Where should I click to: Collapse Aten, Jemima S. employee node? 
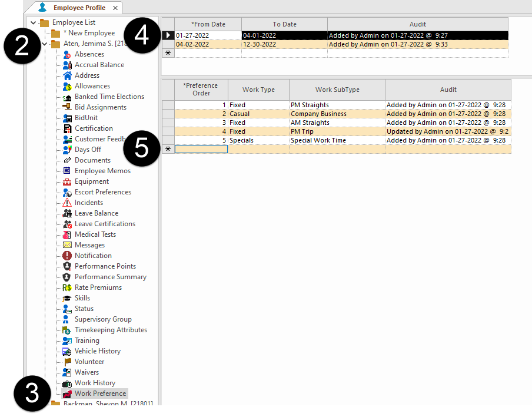coord(44,43)
